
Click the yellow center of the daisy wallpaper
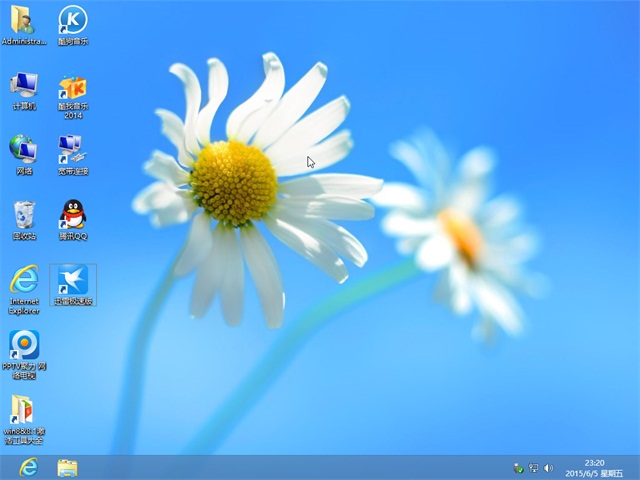233,181
